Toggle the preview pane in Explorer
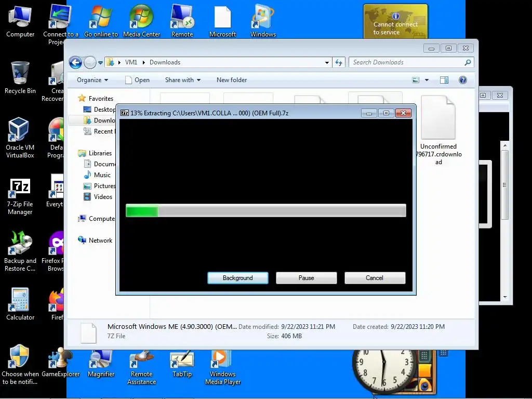 coord(444,80)
